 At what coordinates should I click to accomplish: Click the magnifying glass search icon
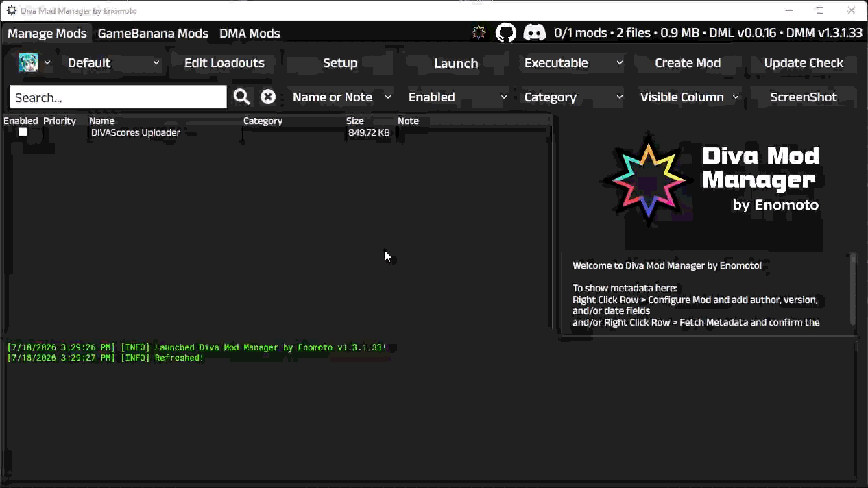click(x=241, y=97)
